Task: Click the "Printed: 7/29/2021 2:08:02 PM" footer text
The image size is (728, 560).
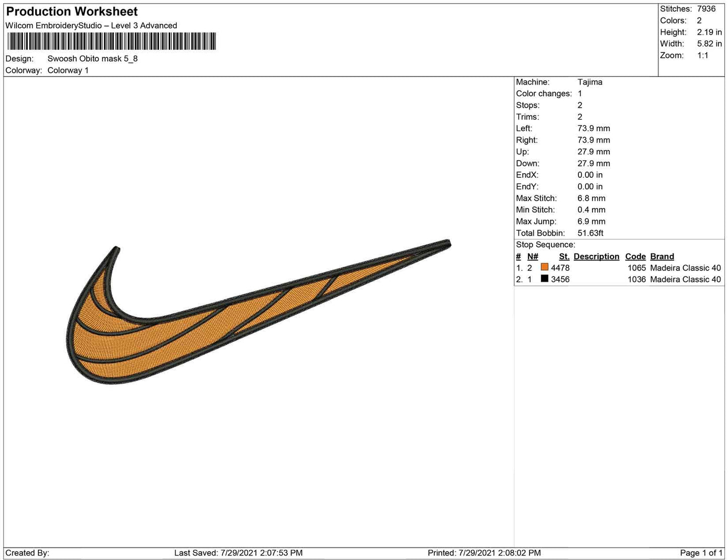Action: [484, 553]
